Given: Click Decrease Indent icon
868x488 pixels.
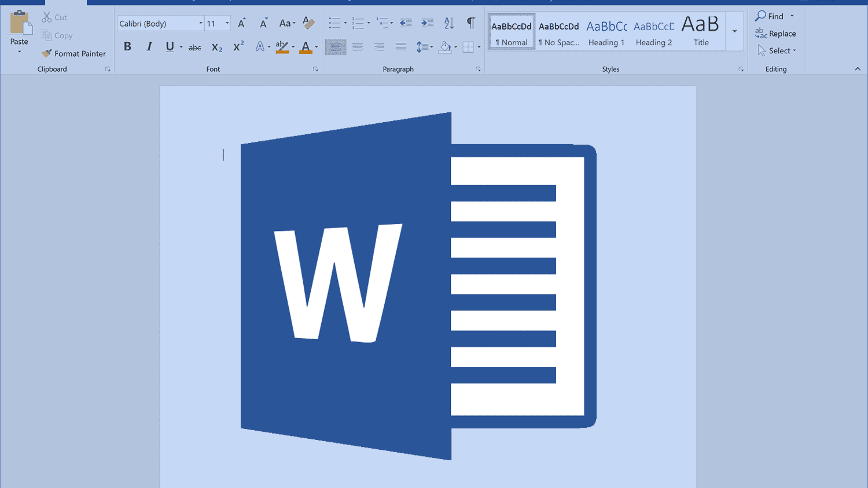Looking at the screenshot, I should point(406,23).
